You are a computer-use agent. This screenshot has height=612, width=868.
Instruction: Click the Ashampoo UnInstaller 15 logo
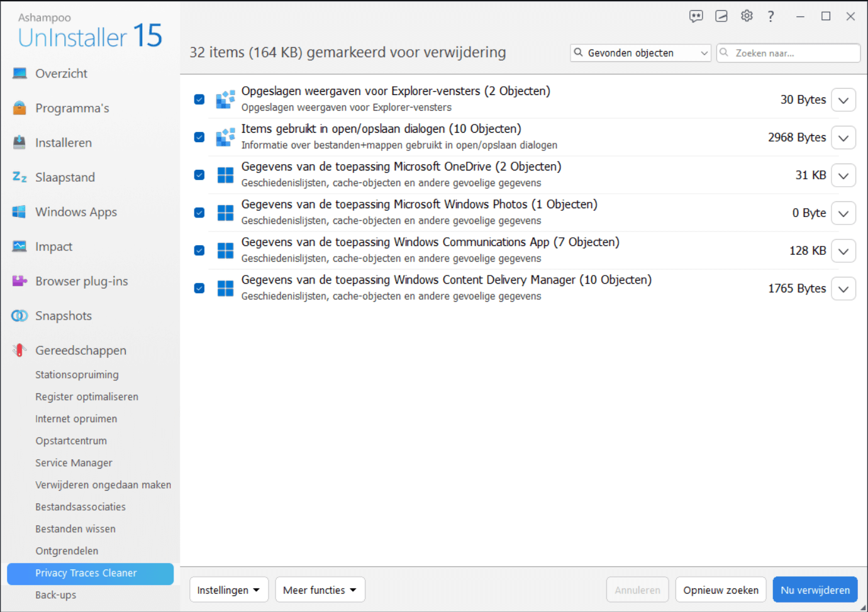[90, 31]
